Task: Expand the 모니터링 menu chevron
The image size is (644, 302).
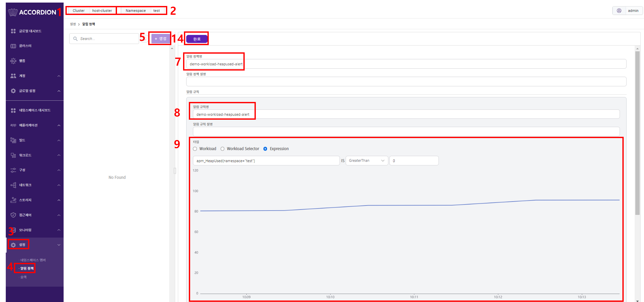Action: [x=59, y=230]
